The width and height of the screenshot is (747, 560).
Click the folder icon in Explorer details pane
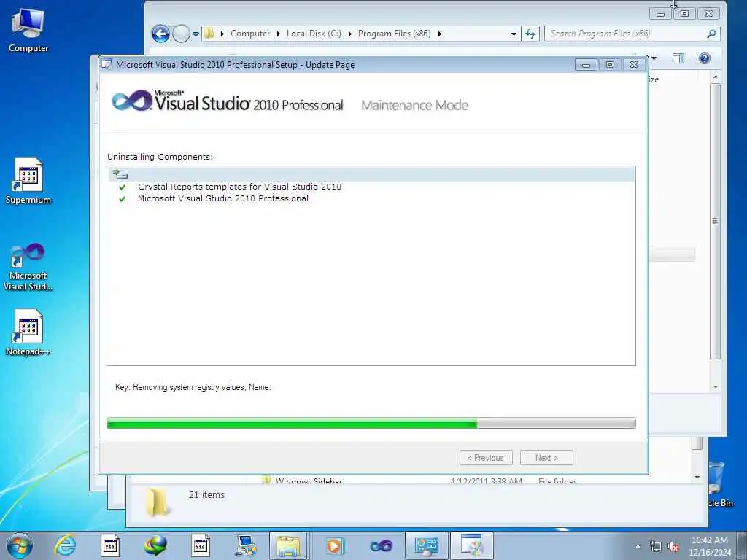(x=158, y=502)
